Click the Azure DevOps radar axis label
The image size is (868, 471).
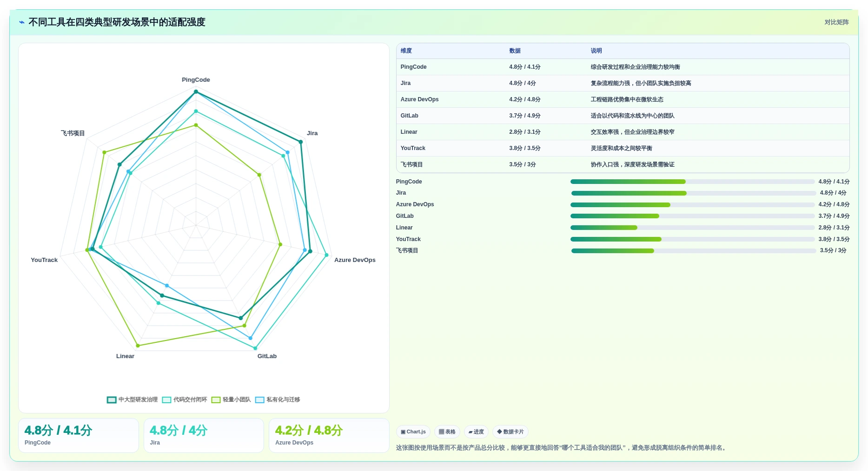tap(355, 260)
